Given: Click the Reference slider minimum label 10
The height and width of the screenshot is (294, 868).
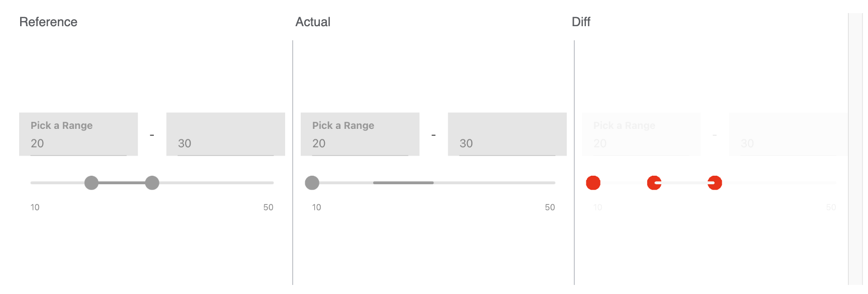Looking at the screenshot, I should coord(35,207).
